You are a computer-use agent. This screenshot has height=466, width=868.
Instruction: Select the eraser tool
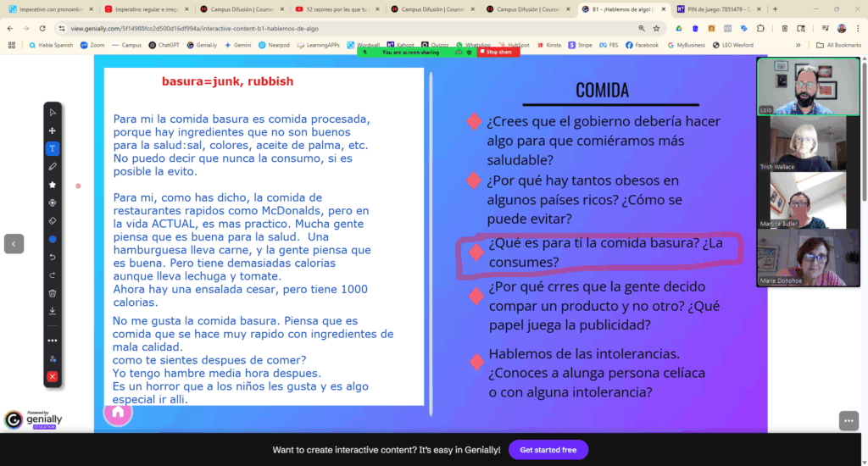pos(53,221)
